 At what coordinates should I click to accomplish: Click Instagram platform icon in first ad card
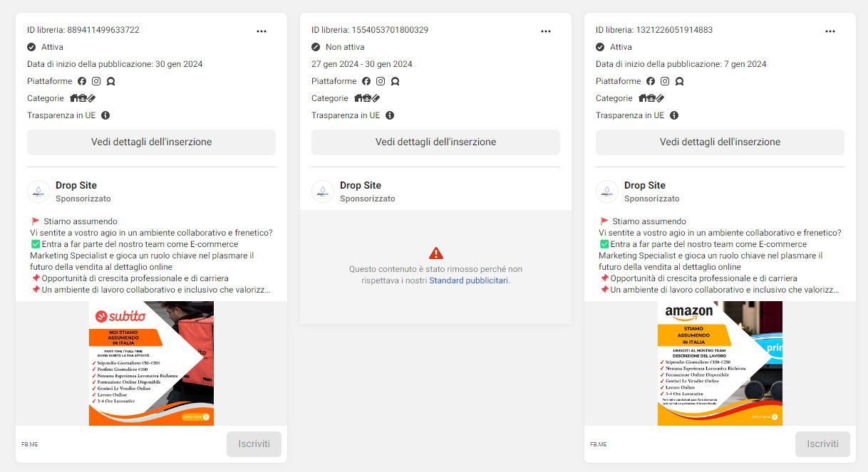click(x=96, y=81)
